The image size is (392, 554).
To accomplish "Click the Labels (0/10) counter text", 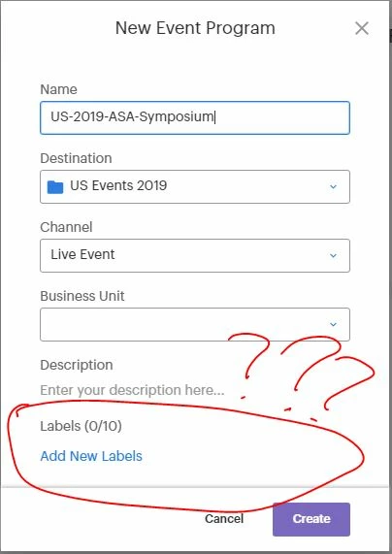I will [81, 426].
